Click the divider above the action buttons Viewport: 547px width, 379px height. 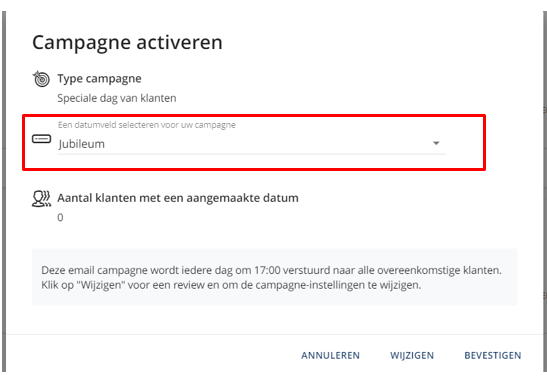click(x=276, y=334)
